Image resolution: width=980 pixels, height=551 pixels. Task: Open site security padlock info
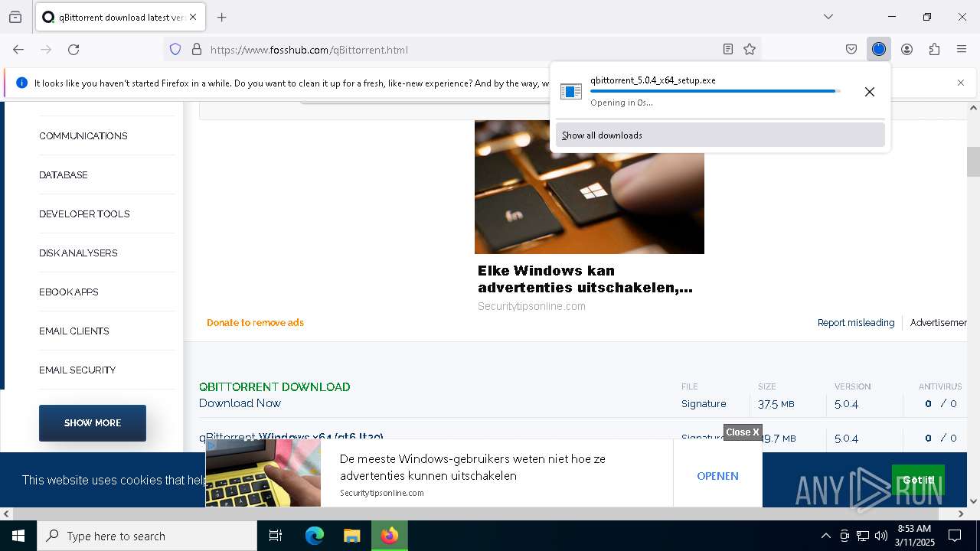[x=197, y=49]
